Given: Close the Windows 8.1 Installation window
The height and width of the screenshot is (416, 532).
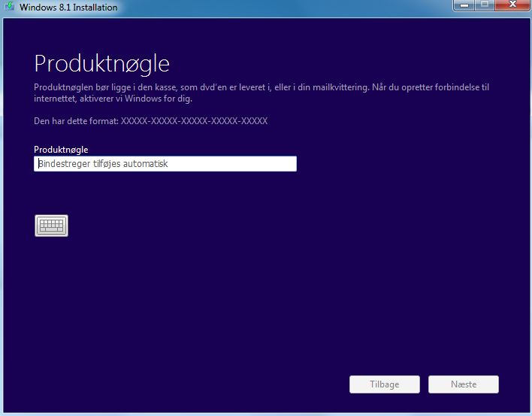Looking at the screenshot, I should [512, 5].
